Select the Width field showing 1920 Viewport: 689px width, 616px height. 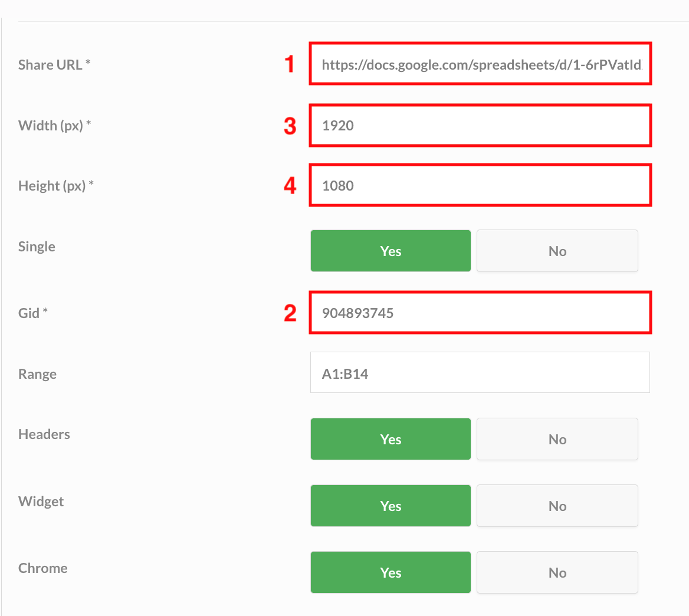479,125
